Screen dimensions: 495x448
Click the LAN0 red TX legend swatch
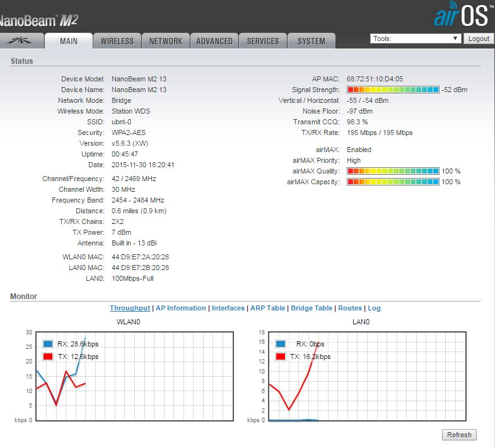[281, 357]
